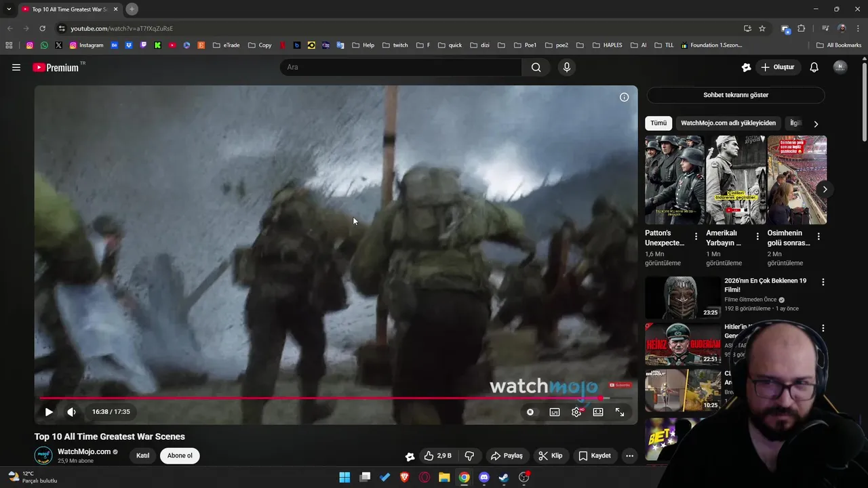Open Amerikalı Yarbayın video thumbnail
The width and height of the screenshot is (868, 488).
coord(736,180)
